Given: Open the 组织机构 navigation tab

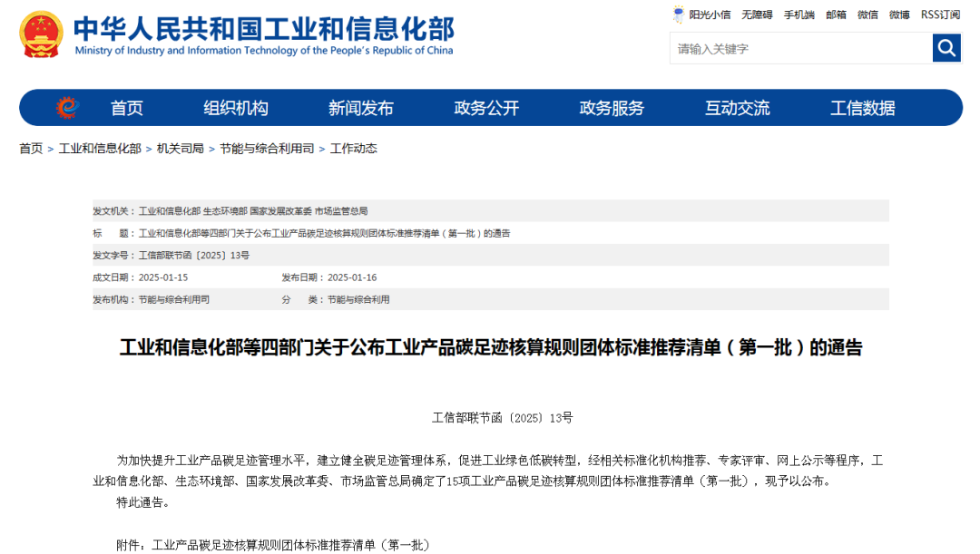Looking at the screenshot, I should point(236,108).
